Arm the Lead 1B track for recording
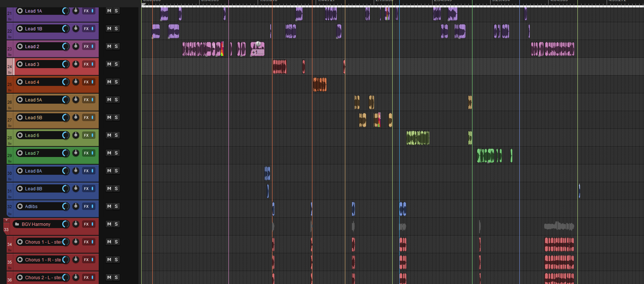The height and width of the screenshot is (284, 644). [x=20, y=29]
